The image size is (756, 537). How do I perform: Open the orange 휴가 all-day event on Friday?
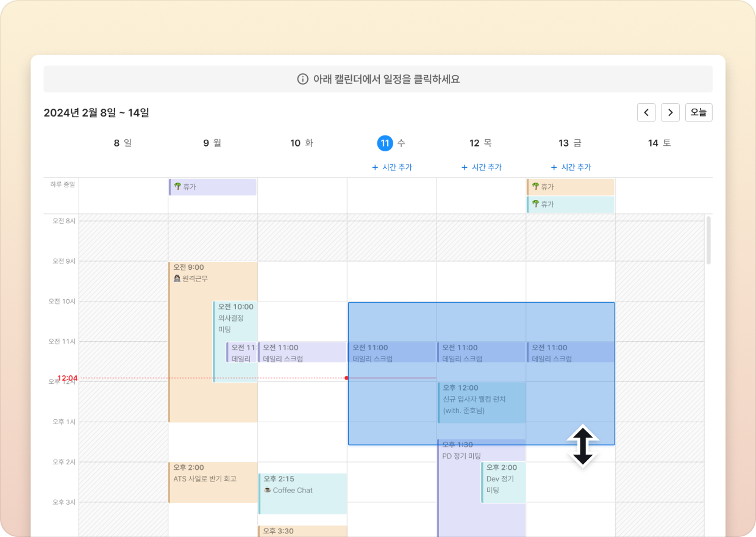pos(571,187)
